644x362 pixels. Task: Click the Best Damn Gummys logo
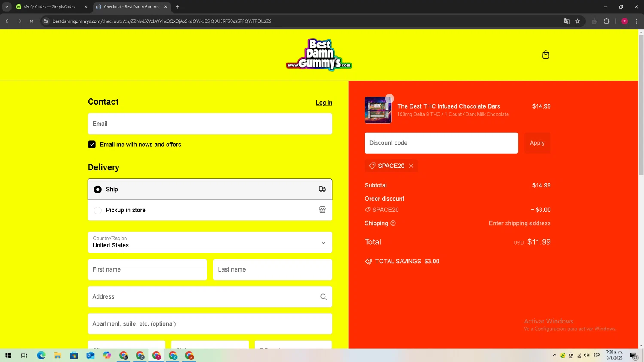[x=319, y=55]
